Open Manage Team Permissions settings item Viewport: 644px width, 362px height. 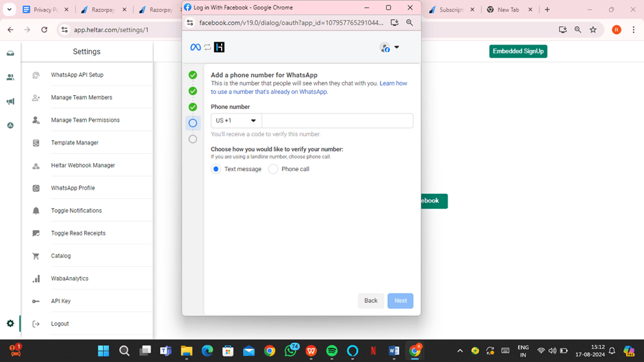coord(85,120)
